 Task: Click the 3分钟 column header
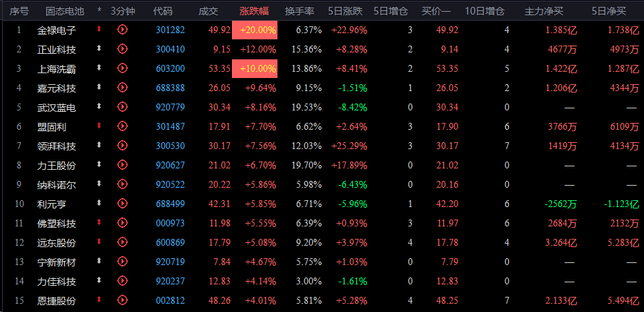click(123, 11)
